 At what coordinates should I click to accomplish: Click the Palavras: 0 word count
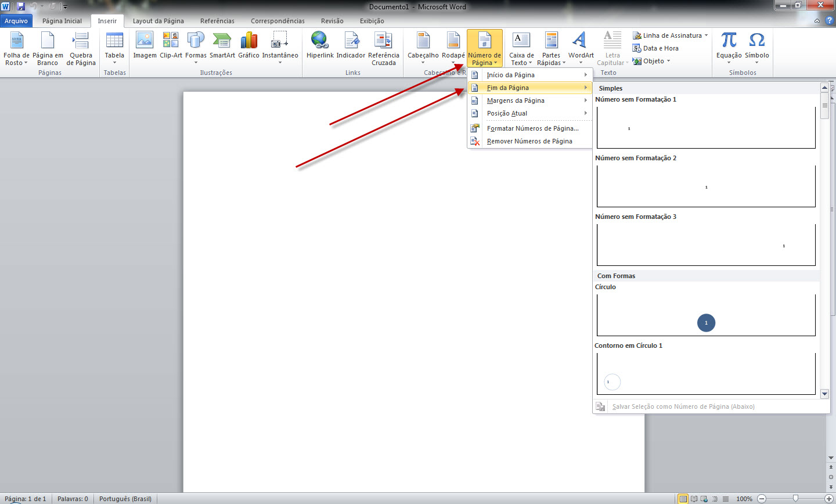point(73,499)
